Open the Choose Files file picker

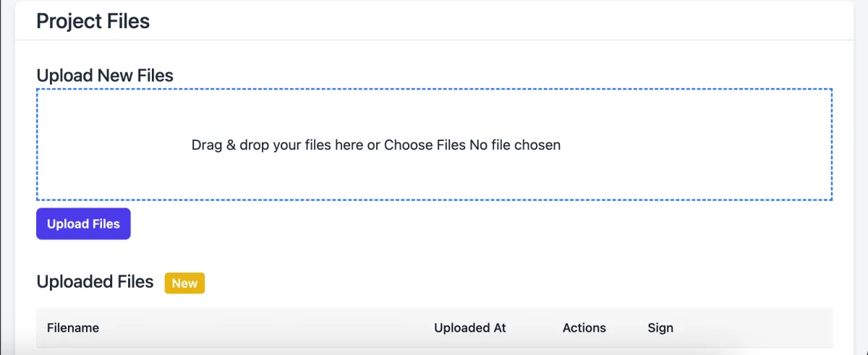(425, 145)
